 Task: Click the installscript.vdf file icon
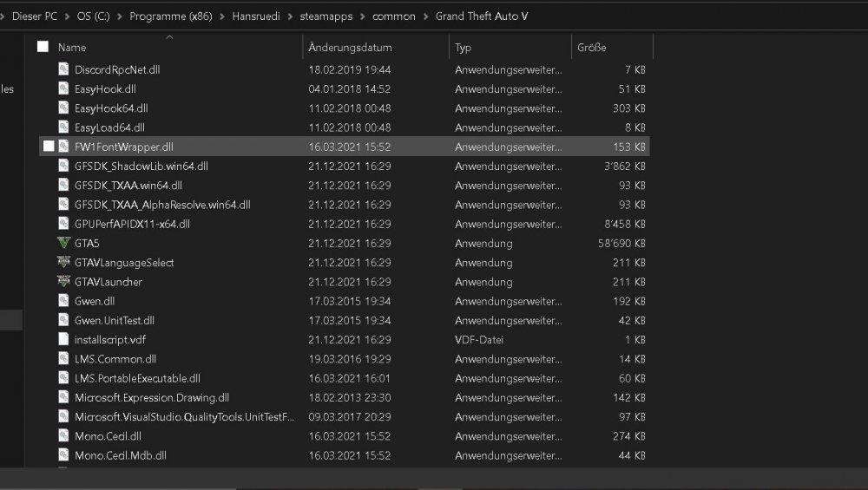[63, 340]
